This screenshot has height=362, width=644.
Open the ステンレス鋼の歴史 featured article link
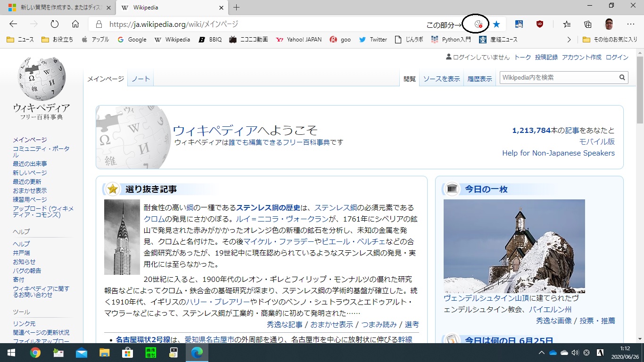pos(268,207)
